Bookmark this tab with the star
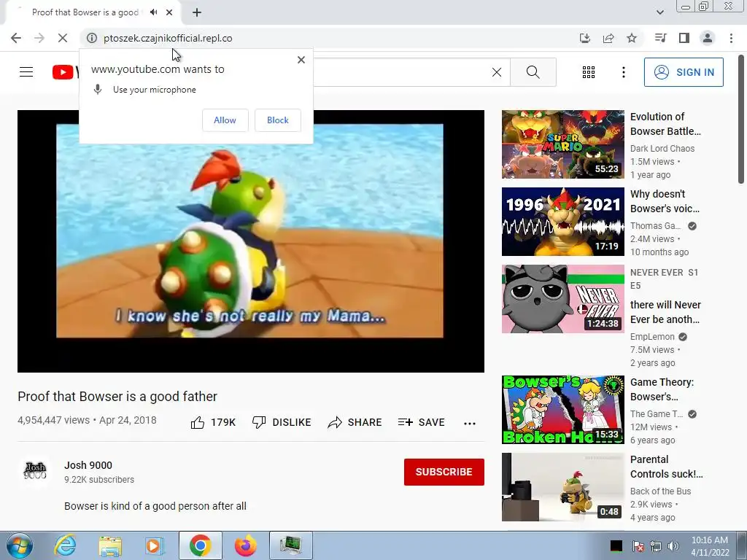Screen dimensions: 747x560 click(632, 38)
